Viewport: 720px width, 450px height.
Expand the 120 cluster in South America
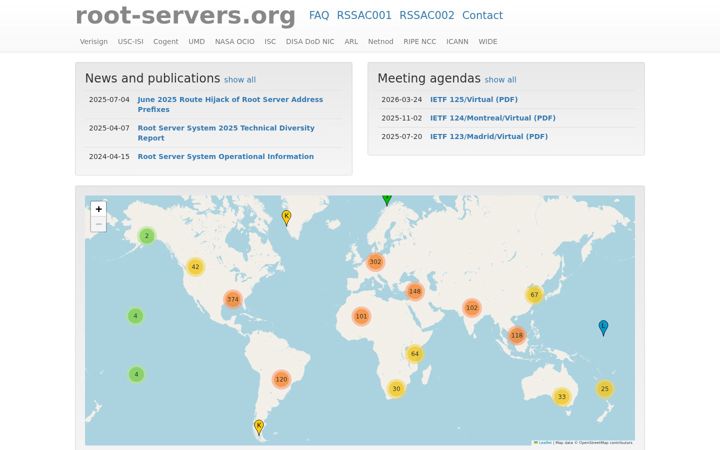pos(281,379)
